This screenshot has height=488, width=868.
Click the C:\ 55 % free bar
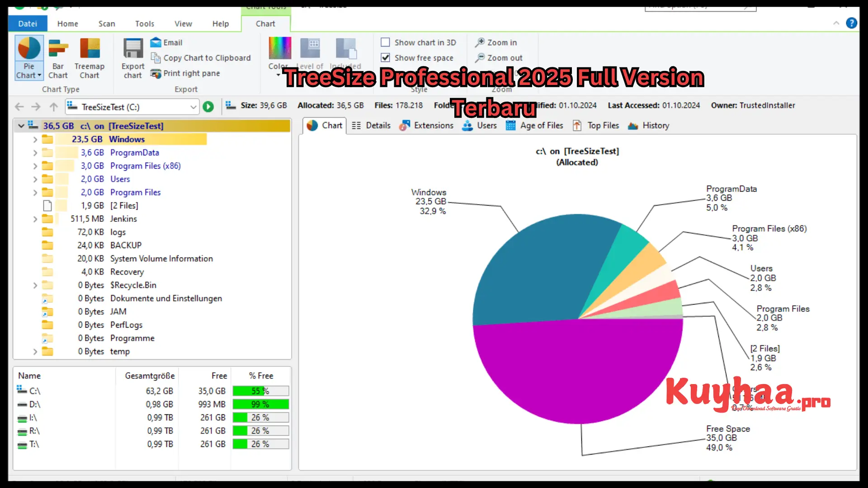point(261,391)
